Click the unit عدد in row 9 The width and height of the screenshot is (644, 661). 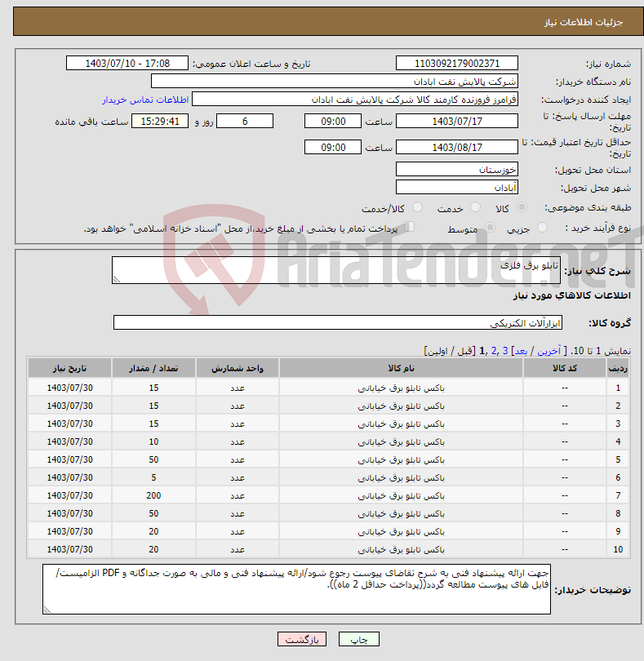click(238, 531)
